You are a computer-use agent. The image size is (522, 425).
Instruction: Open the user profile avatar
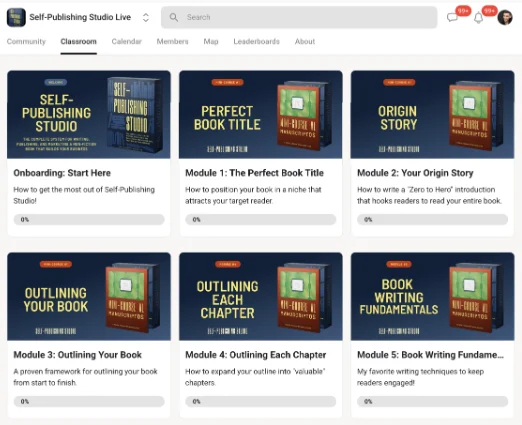click(505, 17)
